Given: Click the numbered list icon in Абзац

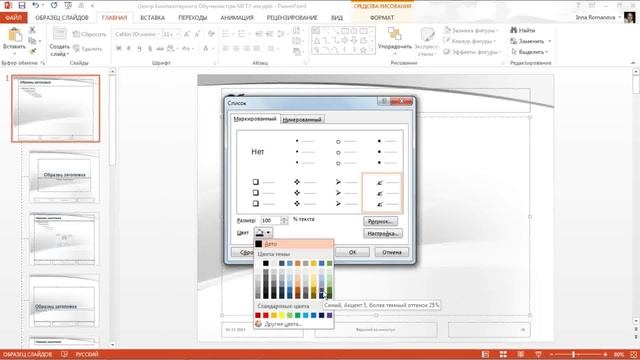Looking at the screenshot, I should [x=242, y=34].
